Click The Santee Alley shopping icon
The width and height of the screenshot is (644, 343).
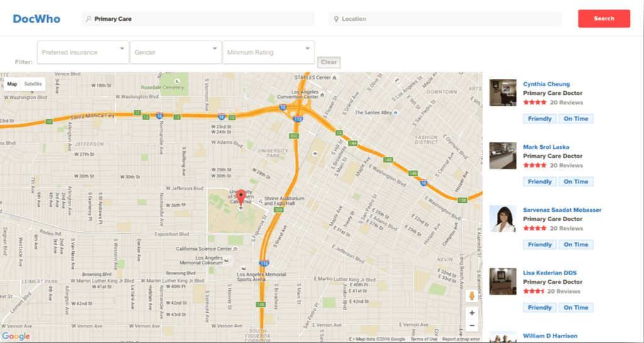395,112
